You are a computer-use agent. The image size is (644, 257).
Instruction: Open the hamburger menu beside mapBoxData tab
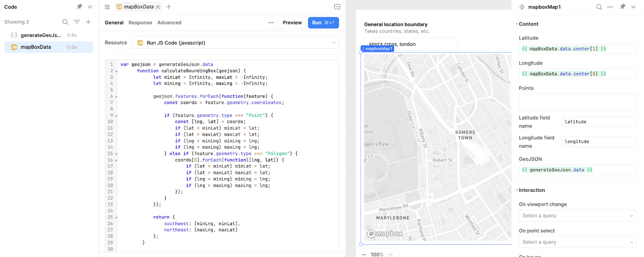(x=107, y=7)
